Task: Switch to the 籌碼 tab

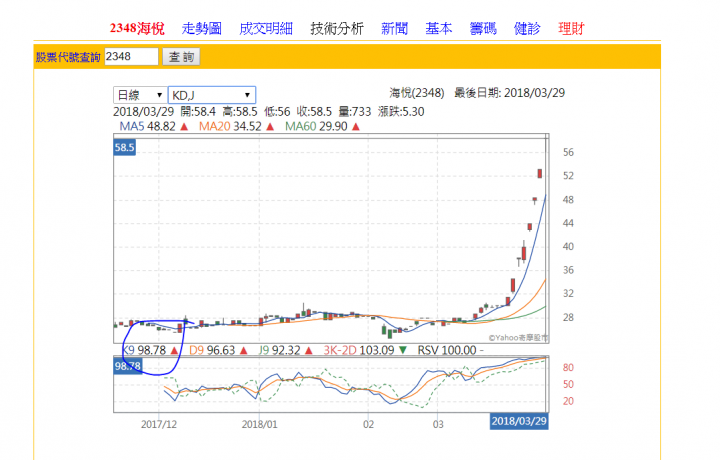Action: tap(483, 28)
